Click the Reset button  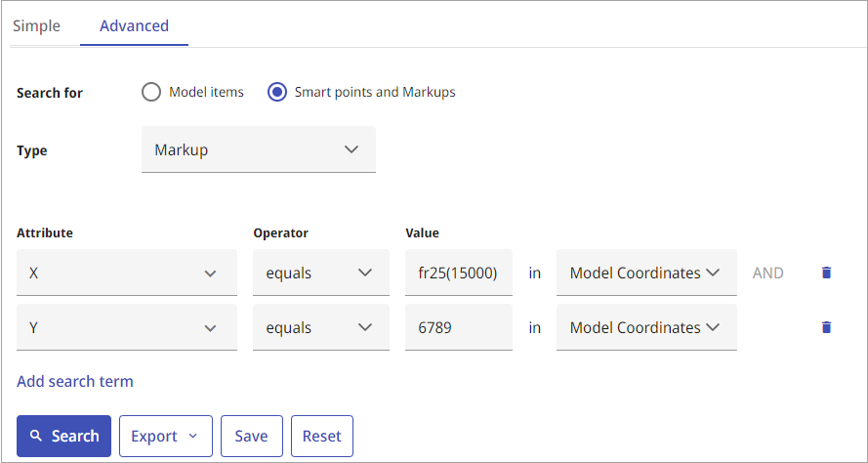[321, 436]
